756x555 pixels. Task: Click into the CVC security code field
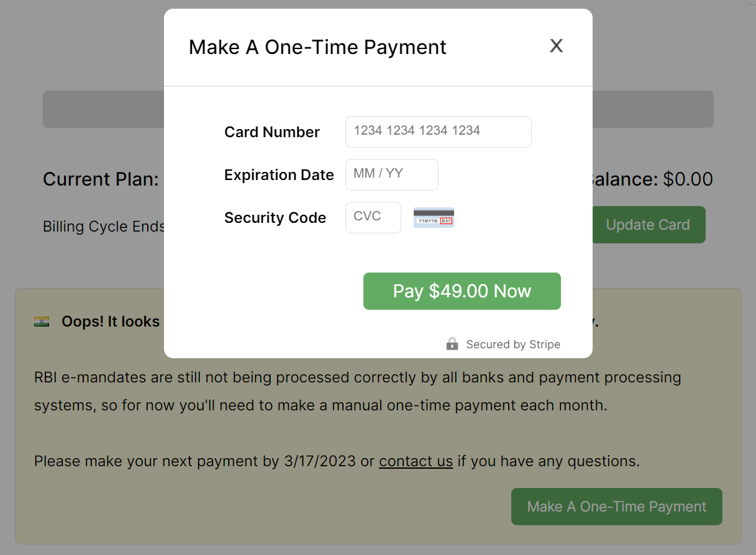tap(373, 218)
